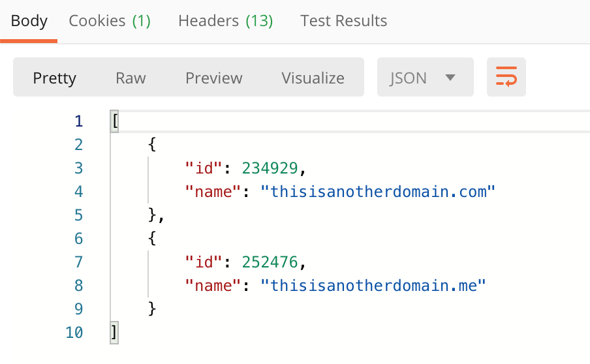Viewport: 590px width, 364px height.
Task: Select the Visualize view mode
Action: click(x=313, y=78)
